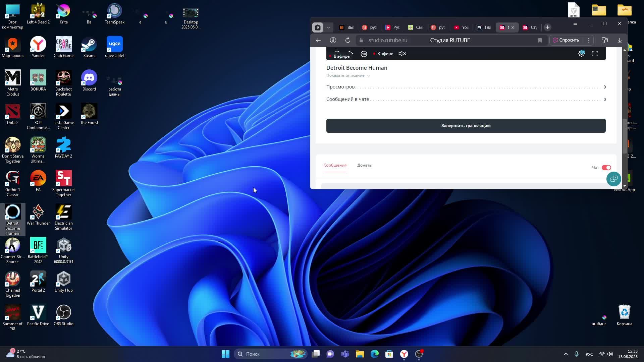Open the Yandex home button in the toolbar
The height and width of the screenshot is (362, 644).
[x=333, y=40]
